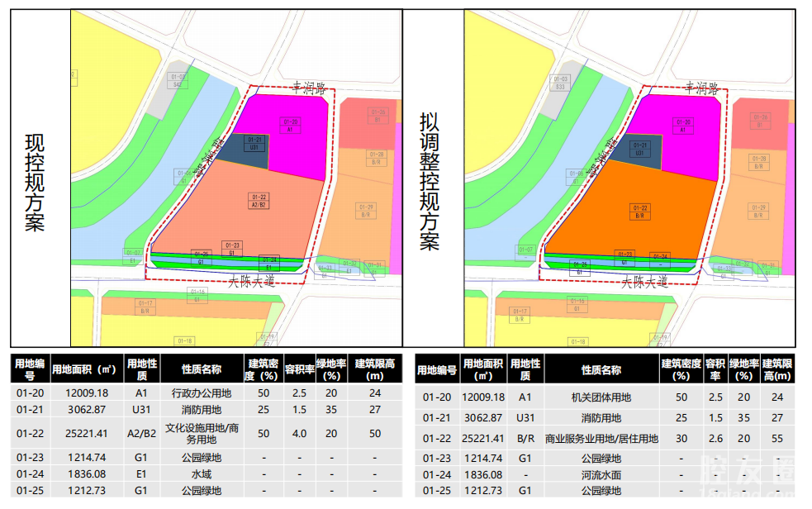Click height limit value 55 in right table
Image resolution: width=812 pixels, height=509 pixels.
tap(777, 439)
